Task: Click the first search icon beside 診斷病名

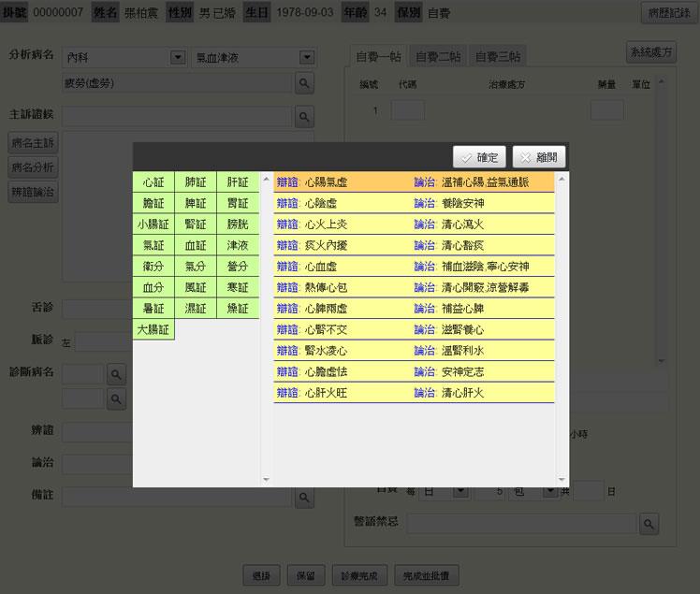Action: (117, 375)
